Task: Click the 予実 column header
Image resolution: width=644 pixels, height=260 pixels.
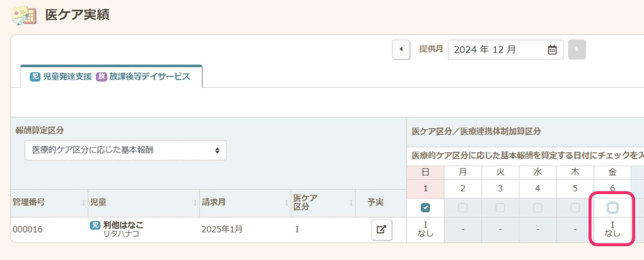Action: coord(376,202)
